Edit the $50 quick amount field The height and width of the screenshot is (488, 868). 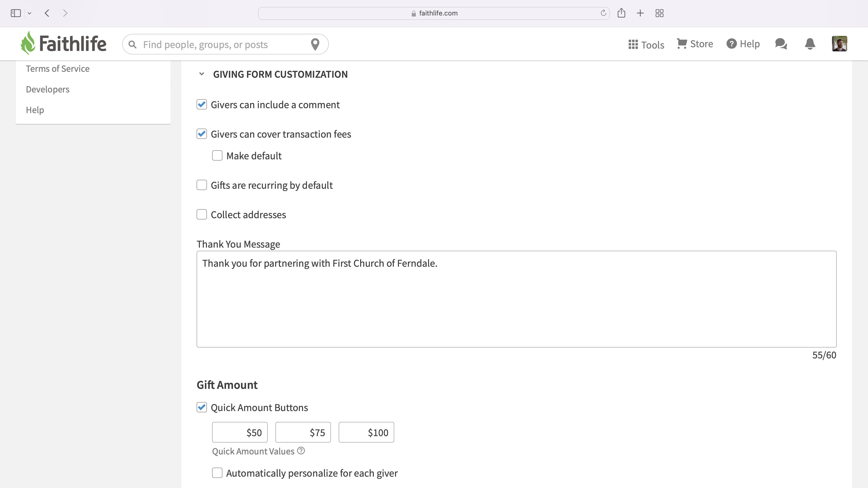pyautogui.click(x=239, y=432)
